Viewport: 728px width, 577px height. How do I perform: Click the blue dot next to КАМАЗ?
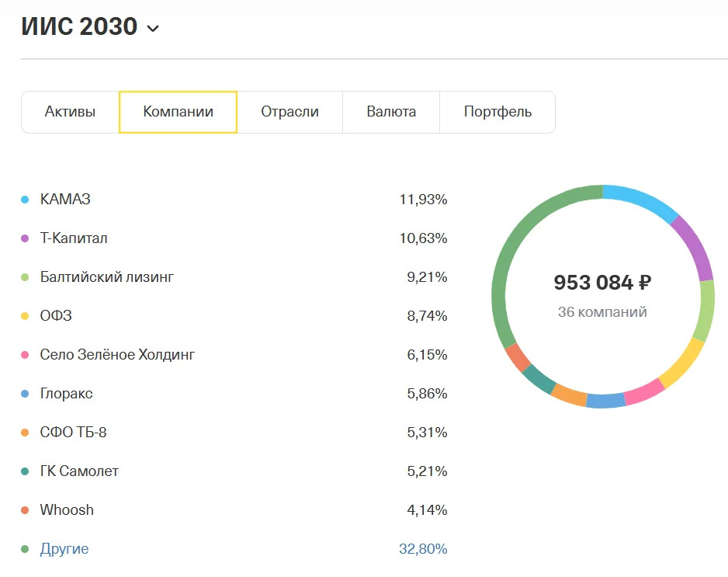pos(25,200)
